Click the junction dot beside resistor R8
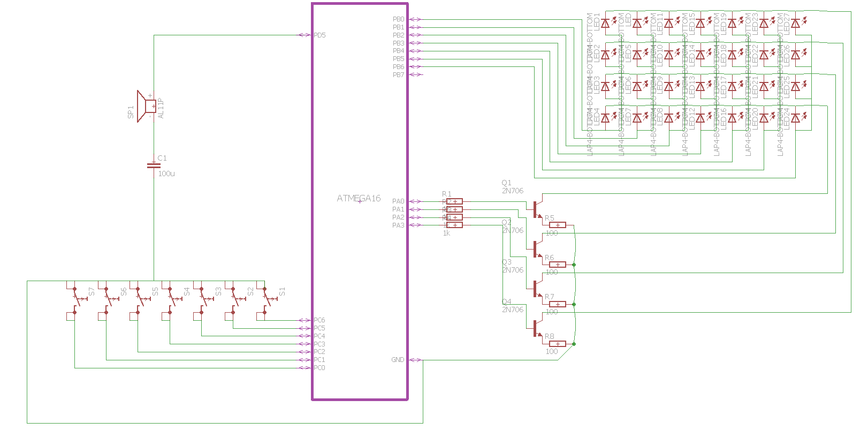Viewport: 868px width, 430px height. click(x=574, y=344)
